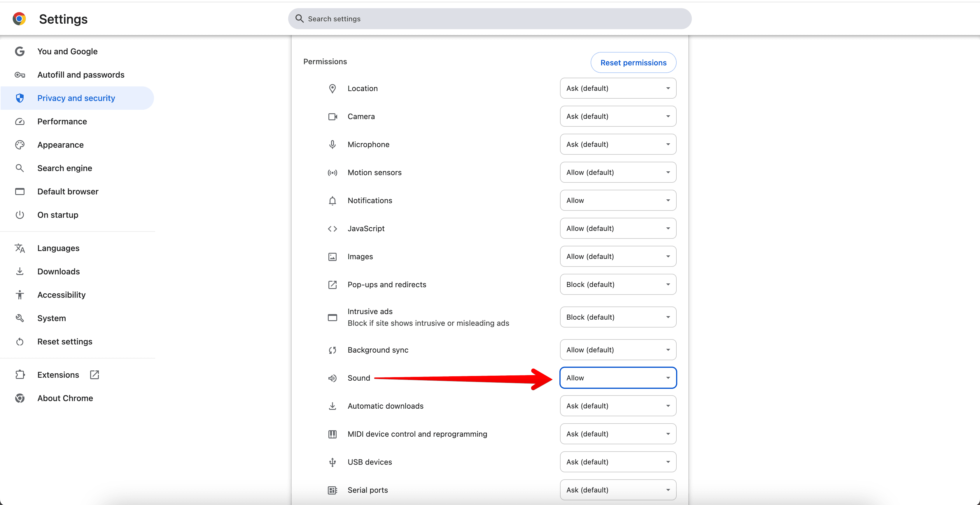Focus the Search settings field
Screen dimensions: 980x505
tap(490, 19)
